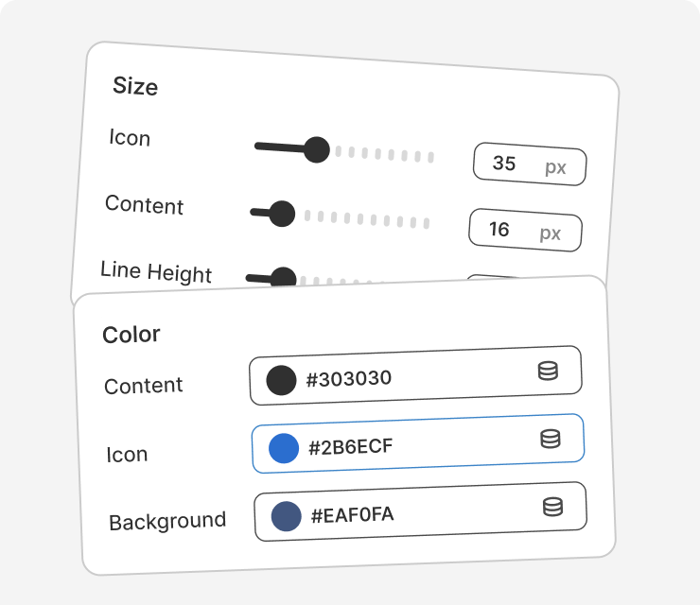Click the Background label in Color panel

tap(167, 521)
